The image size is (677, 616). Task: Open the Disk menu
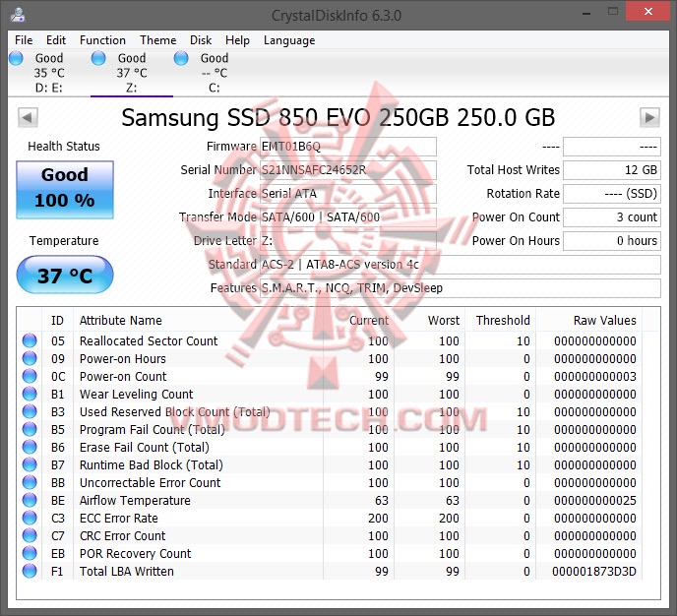[x=201, y=40]
